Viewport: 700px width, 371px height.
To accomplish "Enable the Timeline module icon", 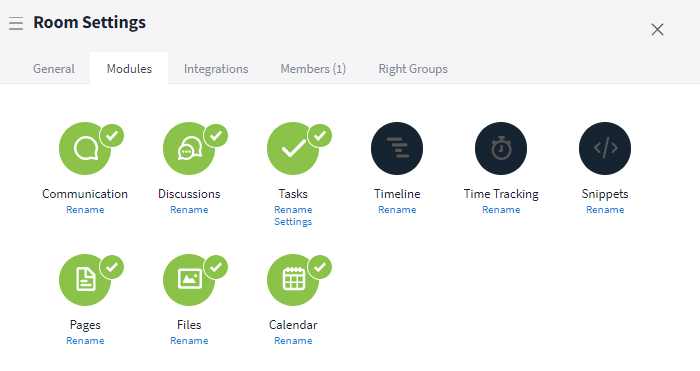I will 397,148.
